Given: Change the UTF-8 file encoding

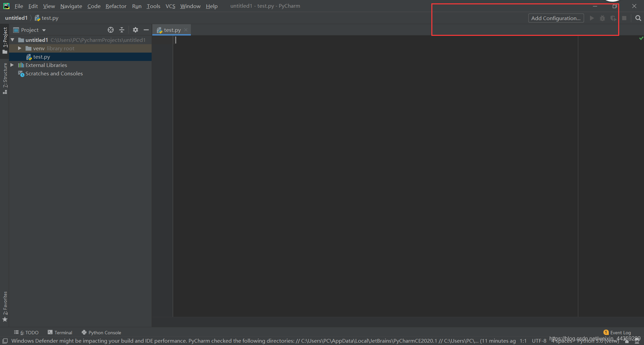Looking at the screenshot, I should click(x=539, y=341).
